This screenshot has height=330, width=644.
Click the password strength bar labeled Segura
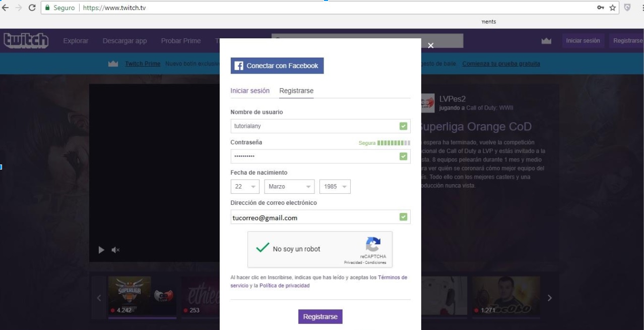(394, 143)
